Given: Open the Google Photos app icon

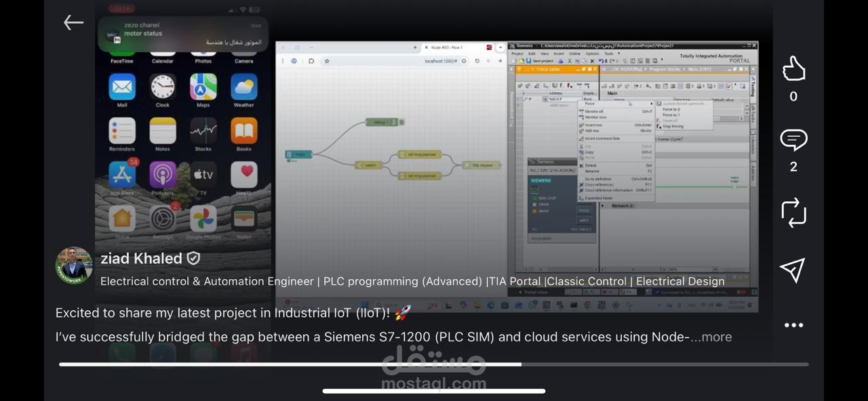Looking at the screenshot, I should click(203, 219).
